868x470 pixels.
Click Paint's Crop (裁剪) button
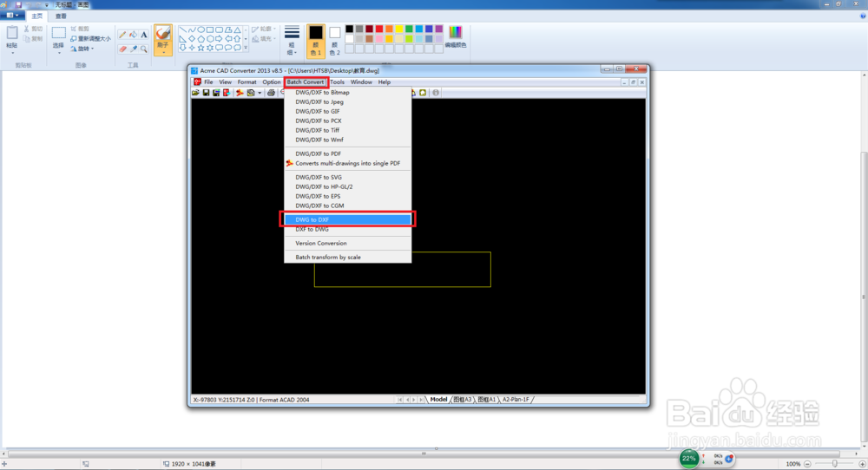(x=80, y=29)
